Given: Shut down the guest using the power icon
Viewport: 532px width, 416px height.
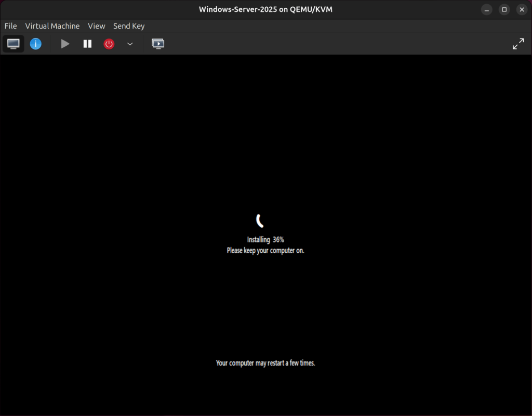Looking at the screenshot, I should pyautogui.click(x=109, y=44).
